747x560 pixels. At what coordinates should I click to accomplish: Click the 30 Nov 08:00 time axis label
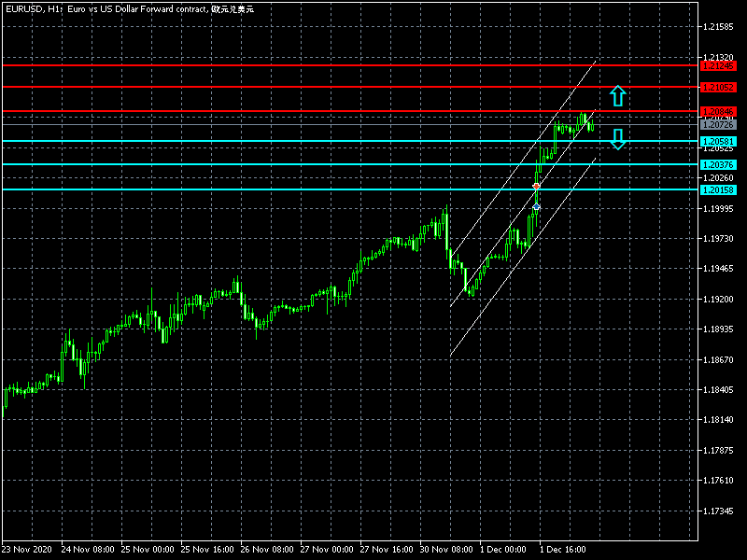click(447, 550)
